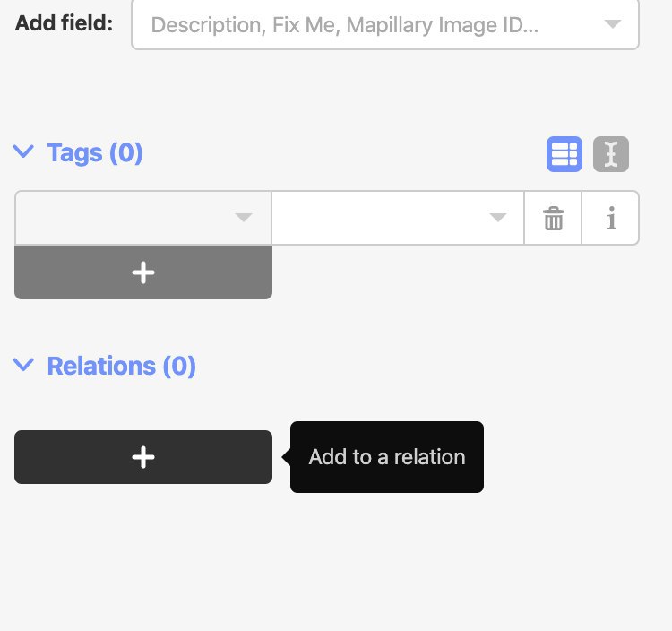
Task: Switch tag editor to list view
Action: tap(564, 154)
